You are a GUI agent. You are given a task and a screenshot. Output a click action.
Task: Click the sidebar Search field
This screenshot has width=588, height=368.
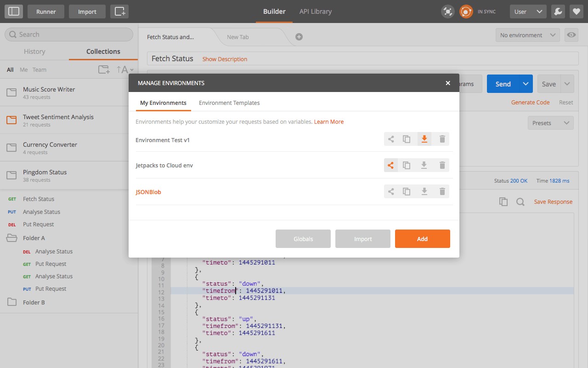[69, 34]
